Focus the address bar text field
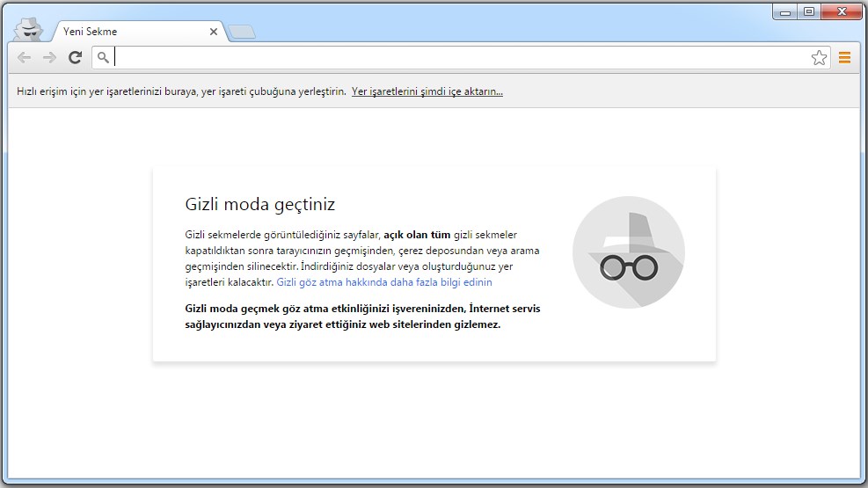 pos(457,58)
